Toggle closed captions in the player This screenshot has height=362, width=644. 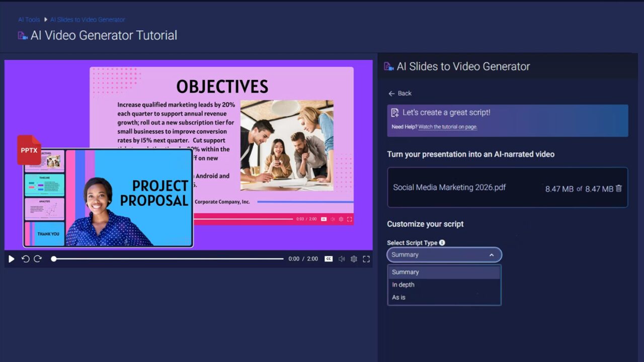click(328, 258)
